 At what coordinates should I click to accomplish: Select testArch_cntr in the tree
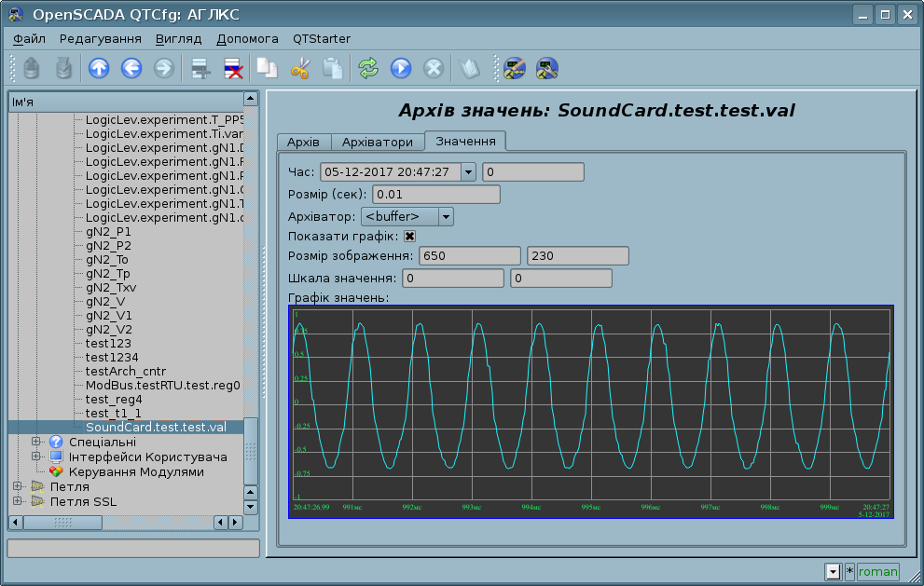click(125, 371)
